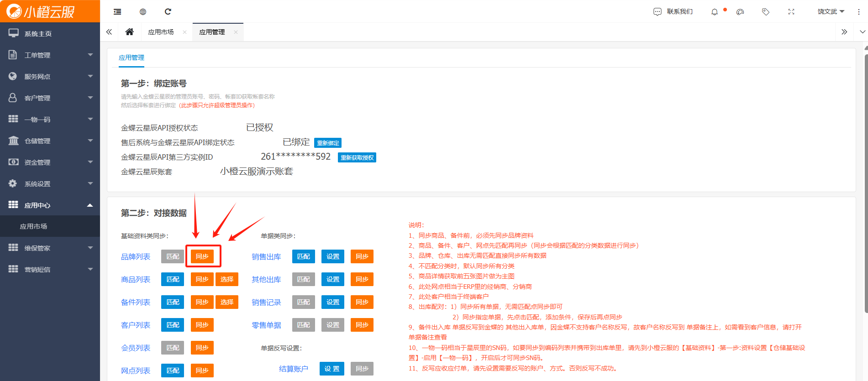Viewport: 868px width, 381px height.
Task: Open the theme palette icon
Action: coord(740,11)
